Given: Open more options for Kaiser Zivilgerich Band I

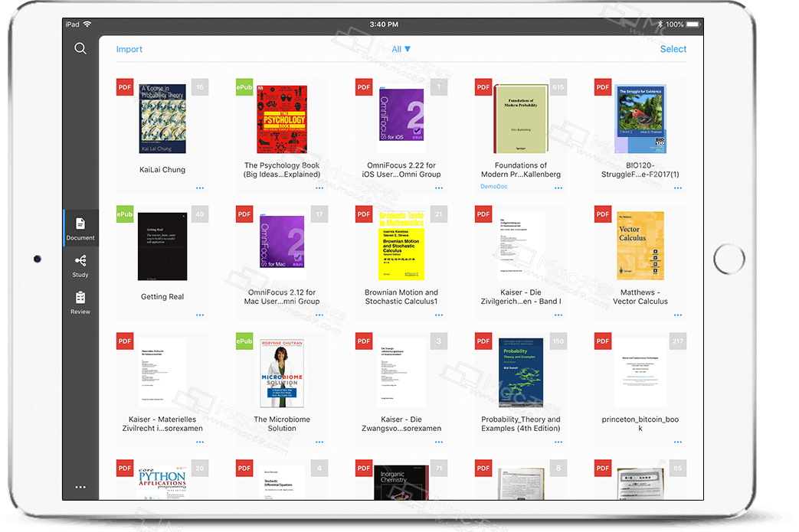Looking at the screenshot, I should tap(558, 315).
